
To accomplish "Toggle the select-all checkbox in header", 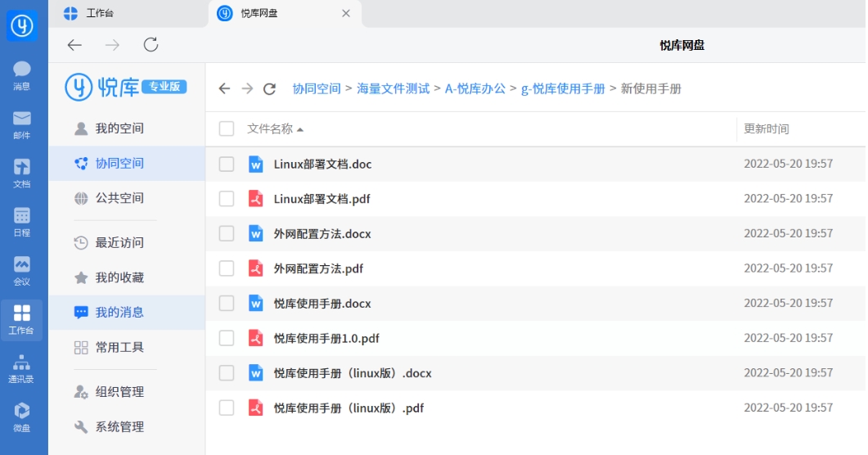I will pos(227,128).
